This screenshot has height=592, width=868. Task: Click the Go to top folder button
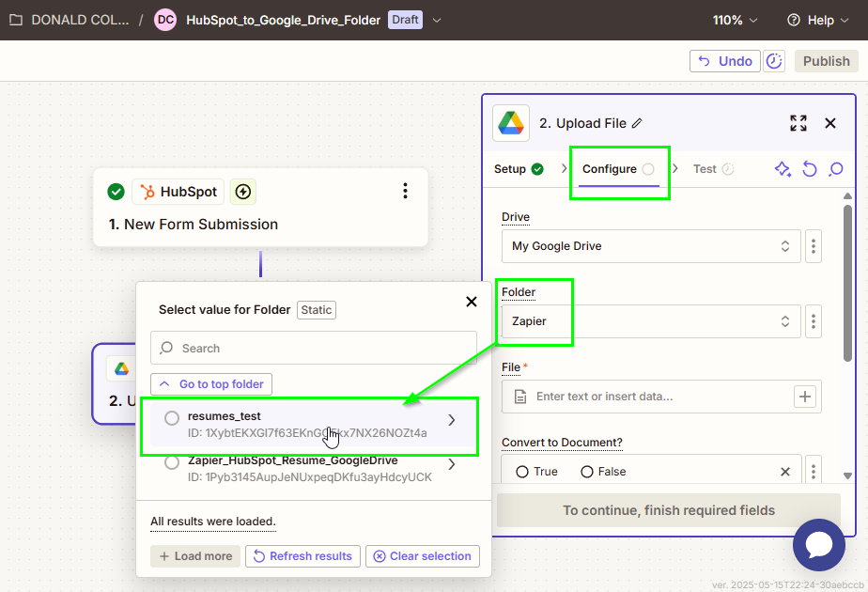coord(211,384)
